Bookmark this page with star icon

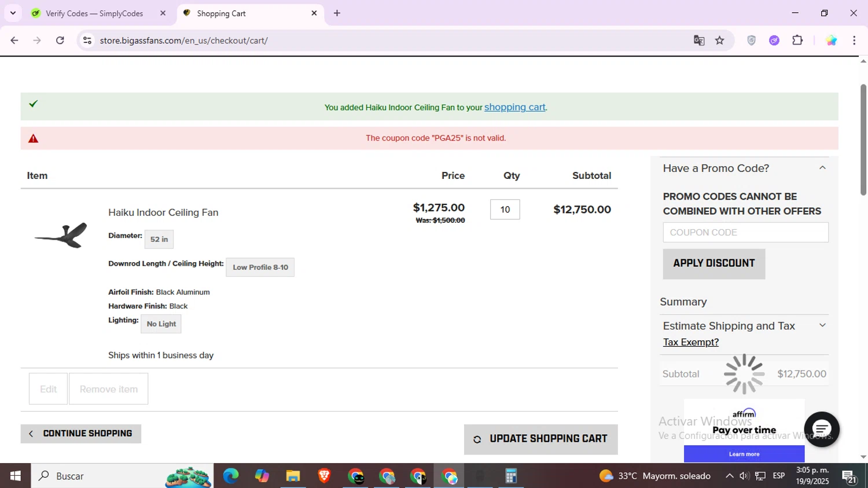click(720, 41)
